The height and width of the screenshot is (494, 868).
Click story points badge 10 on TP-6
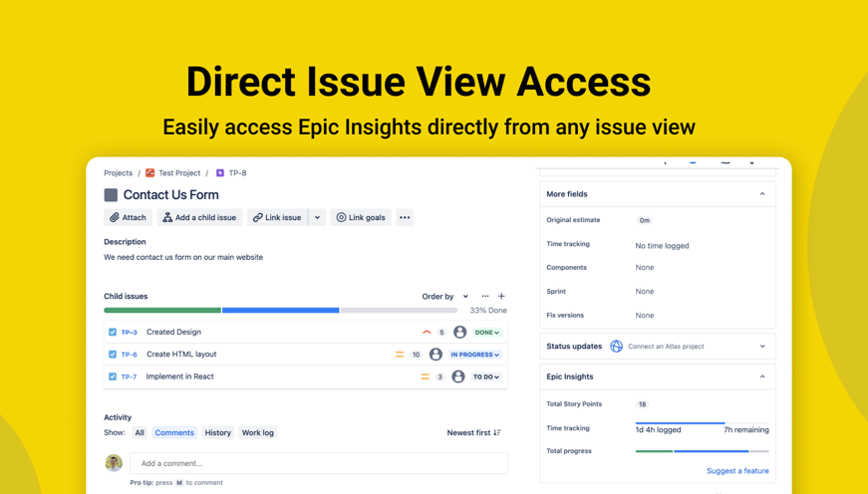coord(417,355)
